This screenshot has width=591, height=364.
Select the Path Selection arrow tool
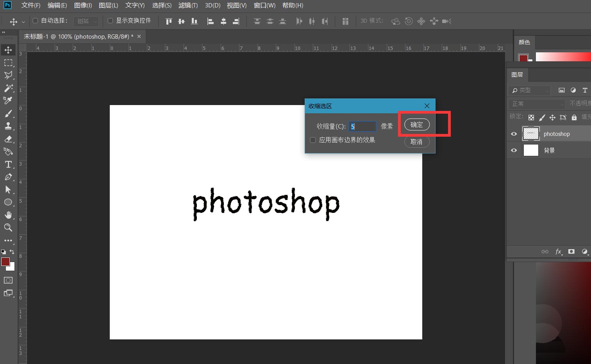pos(8,190)
